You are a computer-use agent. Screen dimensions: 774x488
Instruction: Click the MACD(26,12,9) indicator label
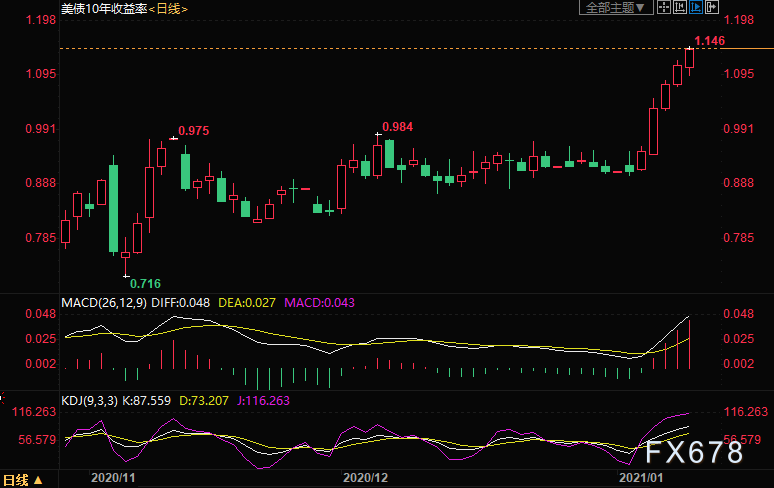[104, 302]
